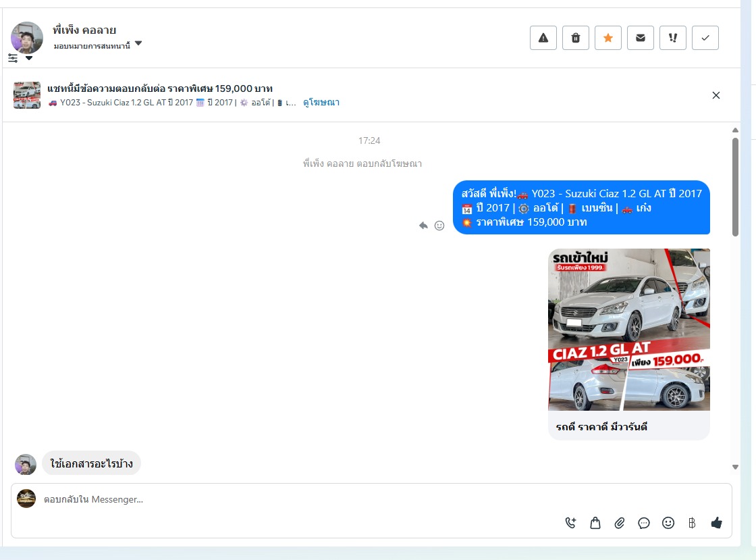Open contact name พี่เพ็ง คอลาย in header

84,30
